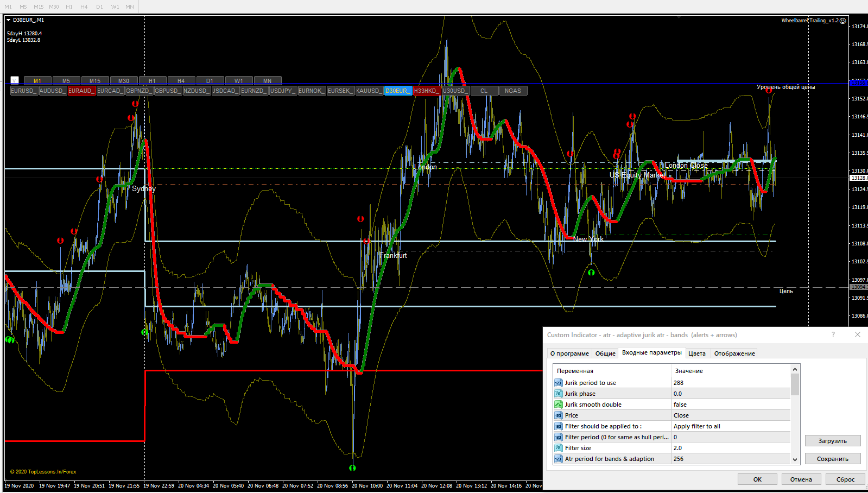This screenshot has height=493, width=868.
Task: Click the Price parameter row icon
Action: (558, 415)
